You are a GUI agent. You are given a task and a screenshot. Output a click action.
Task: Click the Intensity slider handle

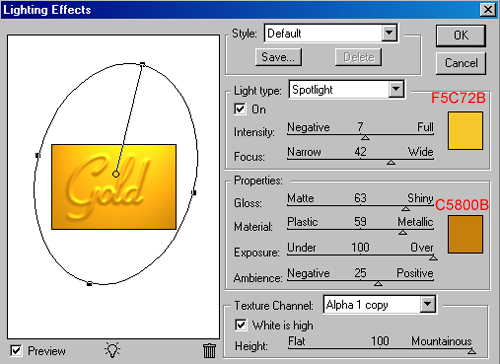pos(365,137)
